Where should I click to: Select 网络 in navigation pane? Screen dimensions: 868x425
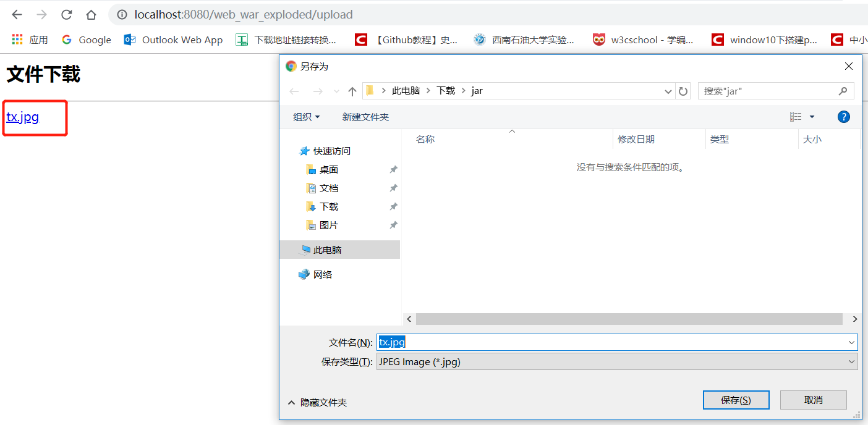(x=316, y=274)
